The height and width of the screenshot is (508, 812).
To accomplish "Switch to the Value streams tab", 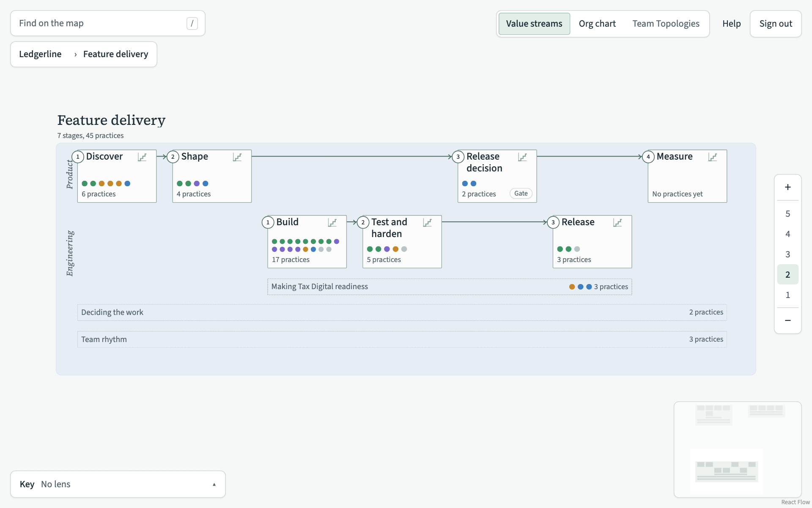I will 534,24.
